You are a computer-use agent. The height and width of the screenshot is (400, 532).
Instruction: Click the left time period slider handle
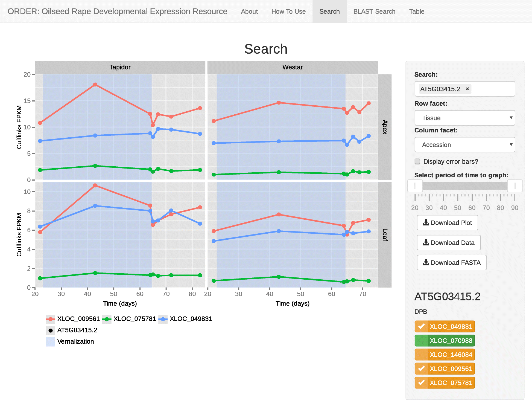(x=415, y=186)
